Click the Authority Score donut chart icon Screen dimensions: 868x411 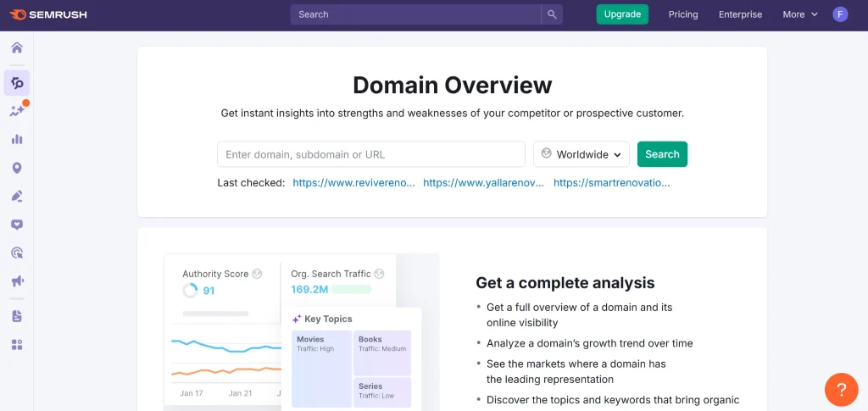(190, 291)
